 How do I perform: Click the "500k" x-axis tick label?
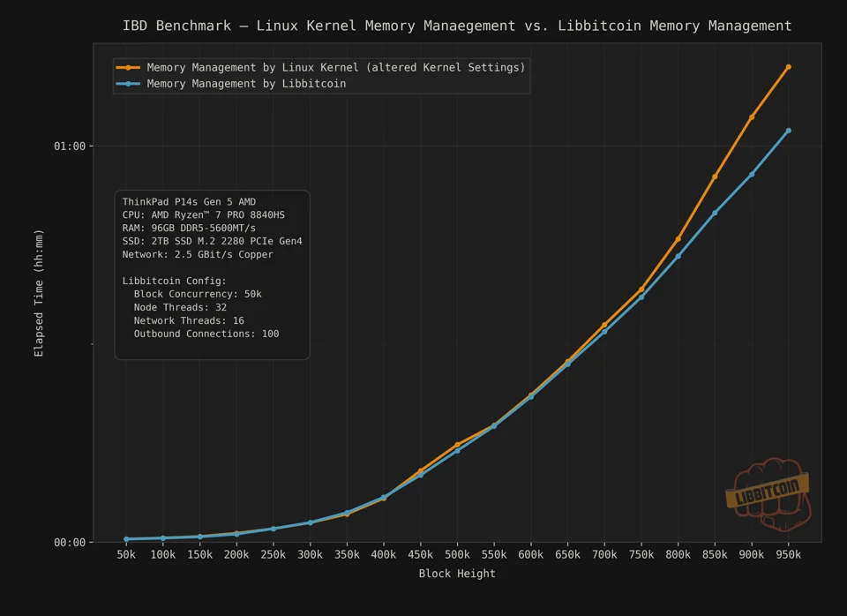pos(457,554)
